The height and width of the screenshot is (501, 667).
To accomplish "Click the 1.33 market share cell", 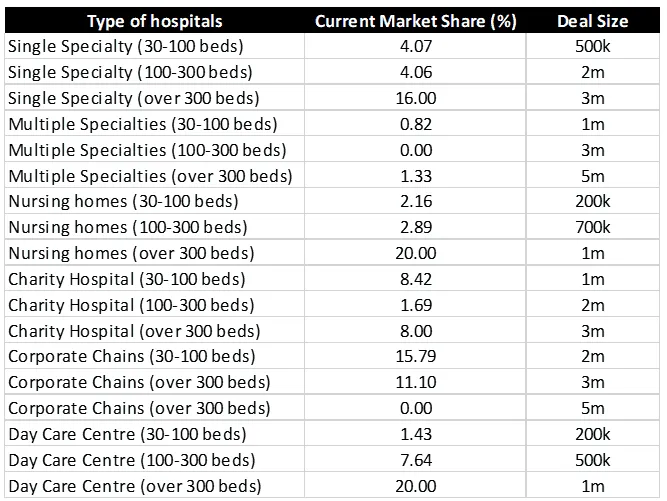I will coord(415,176).
